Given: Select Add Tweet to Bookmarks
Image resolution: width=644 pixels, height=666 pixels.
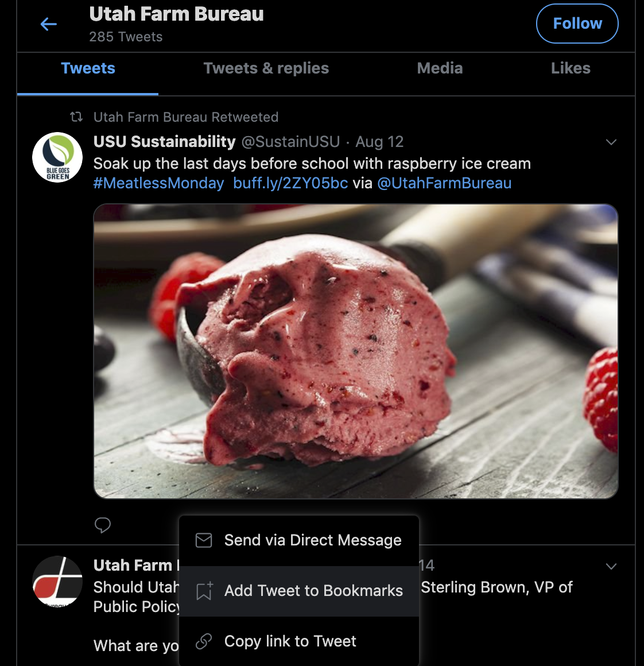Looking at the screenshot, I should [299, 591].
